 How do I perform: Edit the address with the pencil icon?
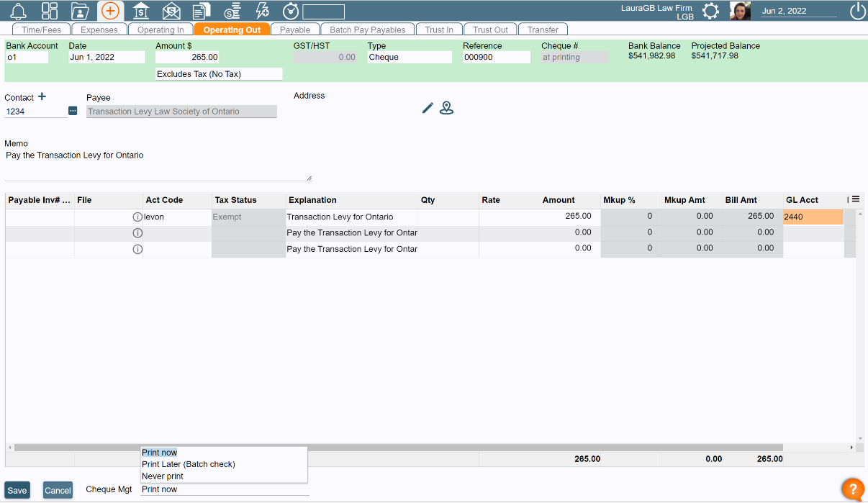(427, 108)
